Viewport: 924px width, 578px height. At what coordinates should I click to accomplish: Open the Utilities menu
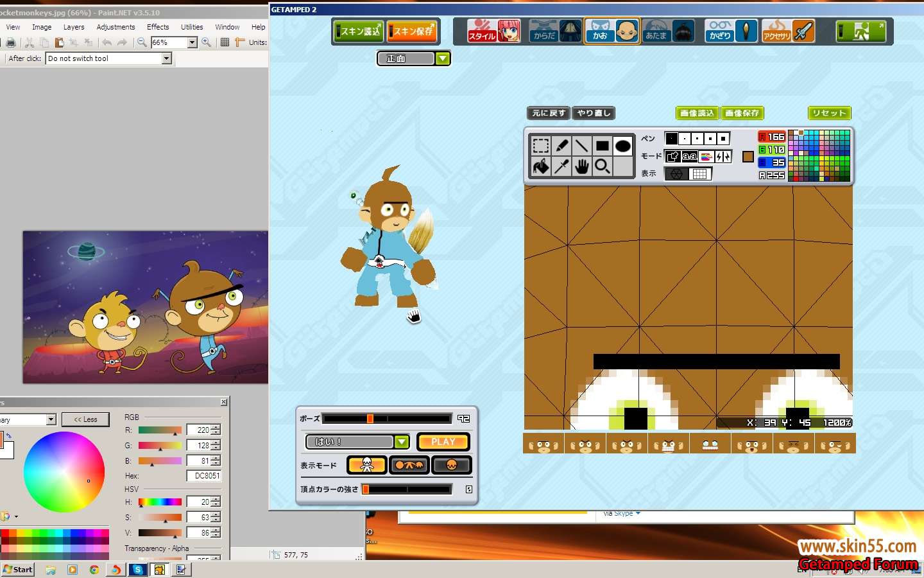[x=192, y=27]
